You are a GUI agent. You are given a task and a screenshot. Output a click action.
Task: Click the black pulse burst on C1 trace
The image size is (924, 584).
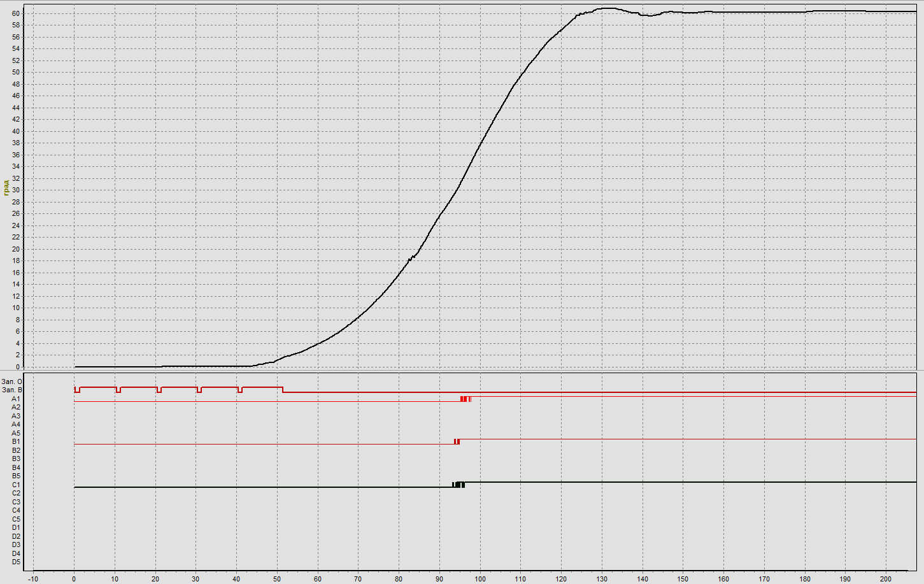click(458, 485)
